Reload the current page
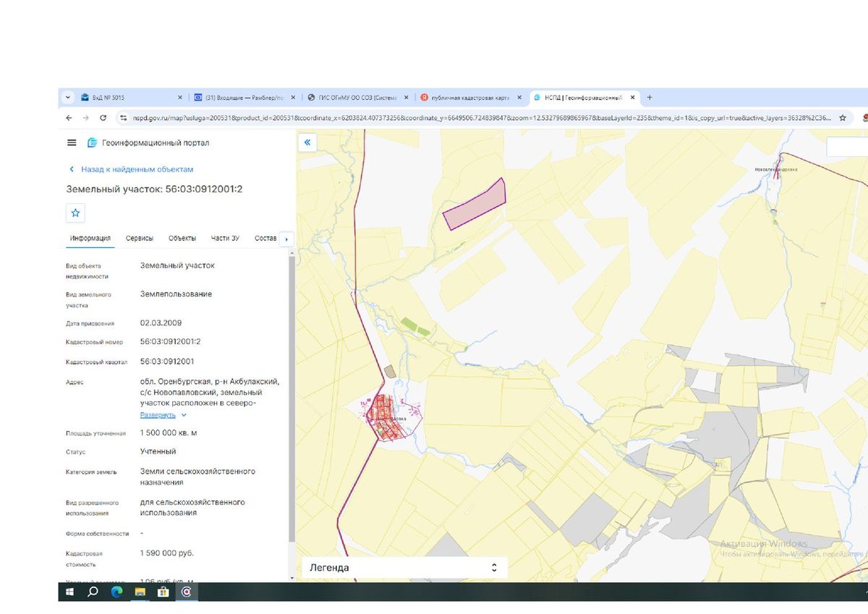This screenshot has width=868, height=614. (x=103, y=117)
